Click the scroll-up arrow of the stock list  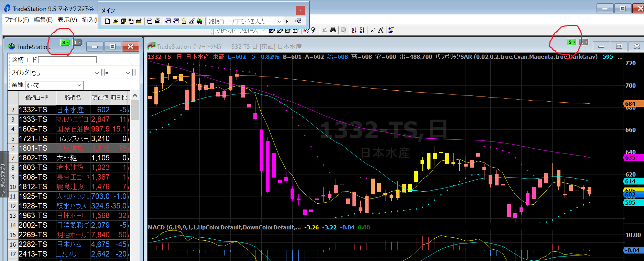(x=135, y=95)
